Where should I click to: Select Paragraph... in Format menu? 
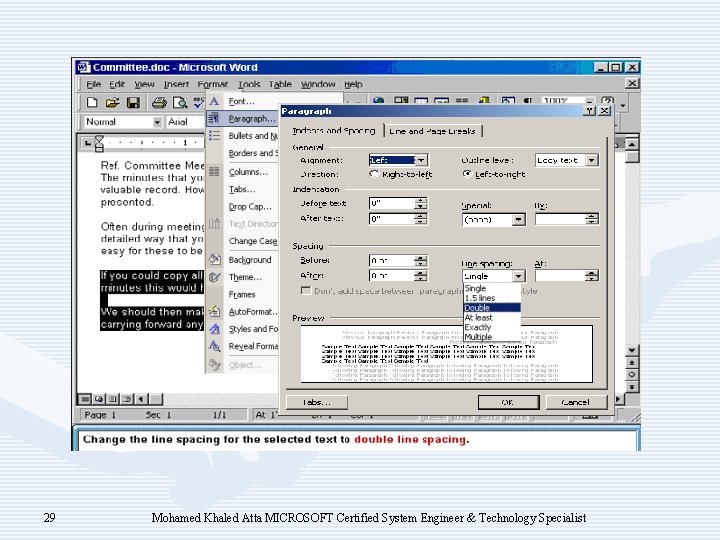(242, 118)
